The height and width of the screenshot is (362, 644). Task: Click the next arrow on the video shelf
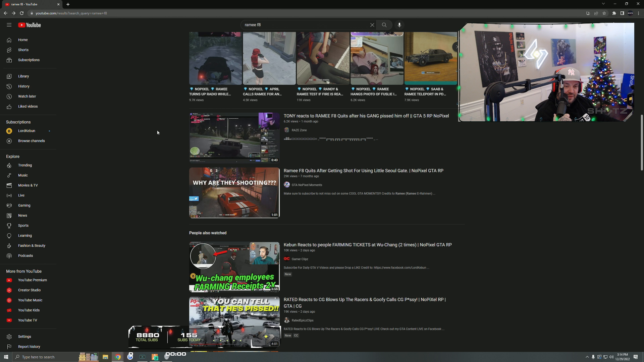click(457, 47)
